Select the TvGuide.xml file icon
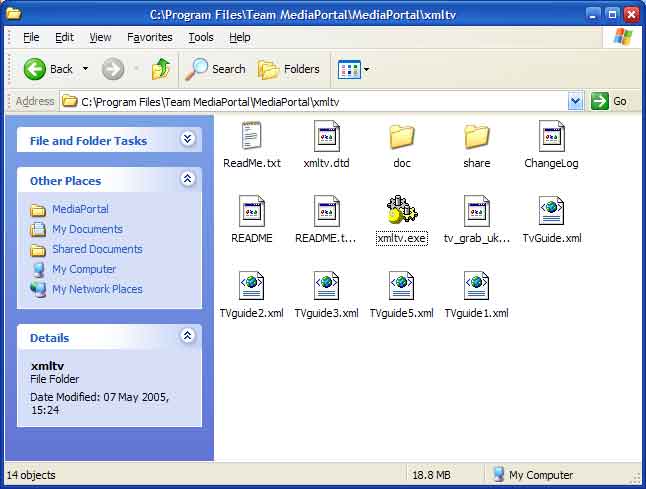The image size is (646, 489). pos(552,211)
